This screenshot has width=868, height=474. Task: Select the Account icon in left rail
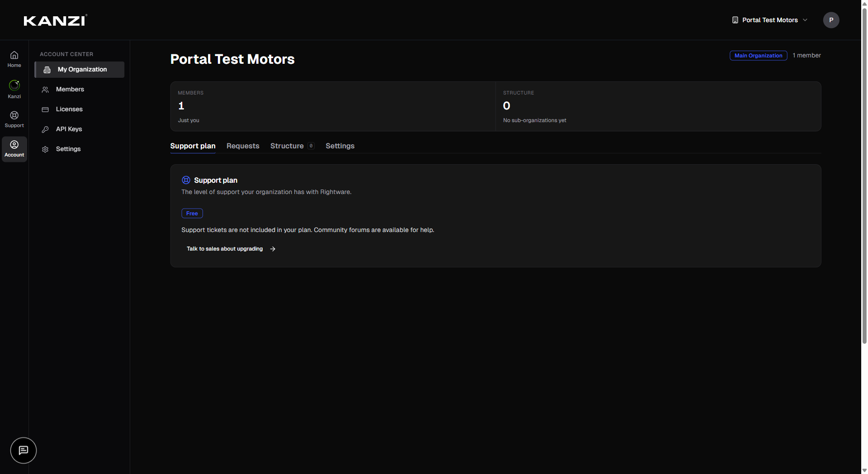point(14,144)
